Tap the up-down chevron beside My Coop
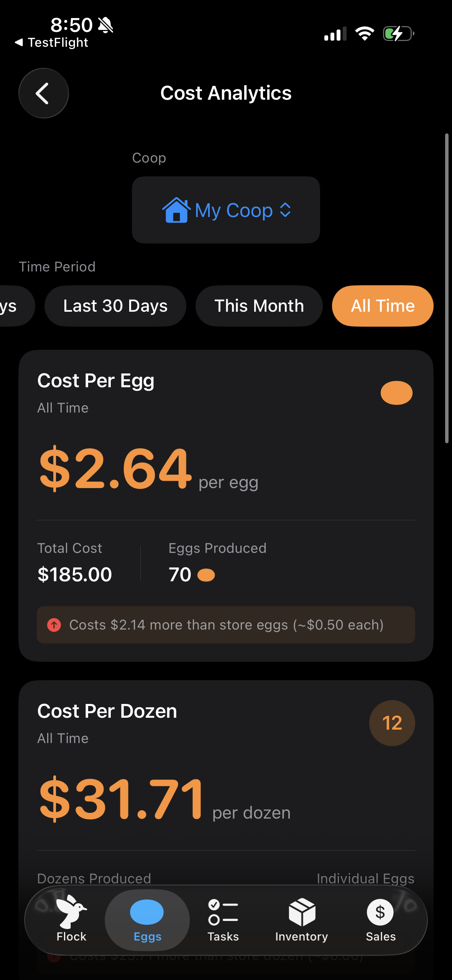 [285, 210]
